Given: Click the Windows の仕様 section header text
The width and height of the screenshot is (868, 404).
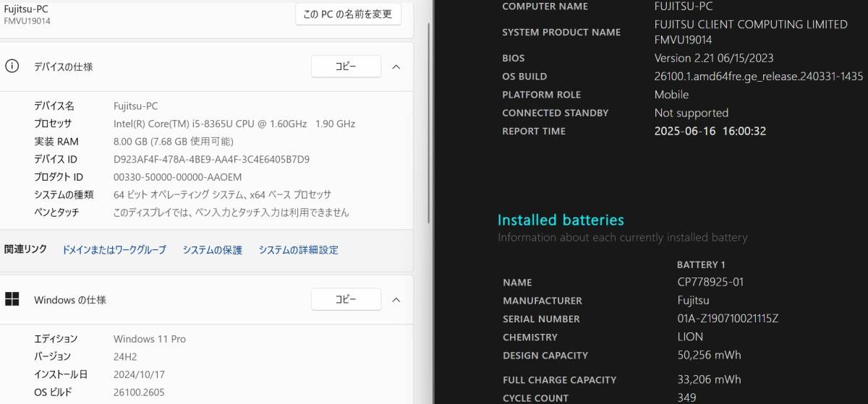Looking at the screenshot, I should tap(70, 300).
